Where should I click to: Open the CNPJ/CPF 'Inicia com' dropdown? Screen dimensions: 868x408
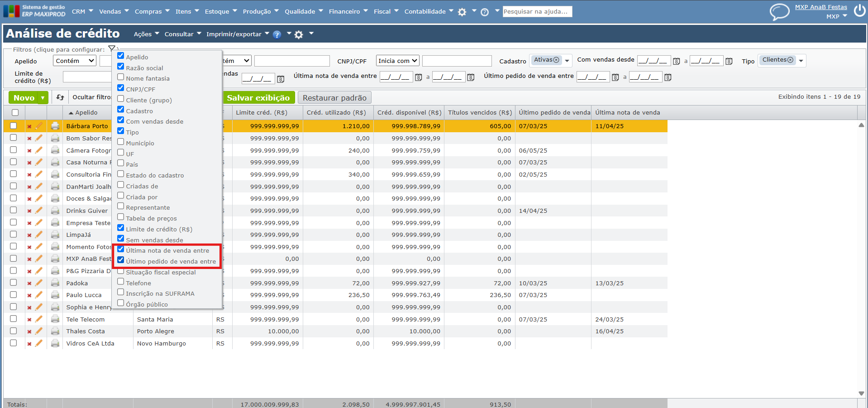[x=397, y=61]
